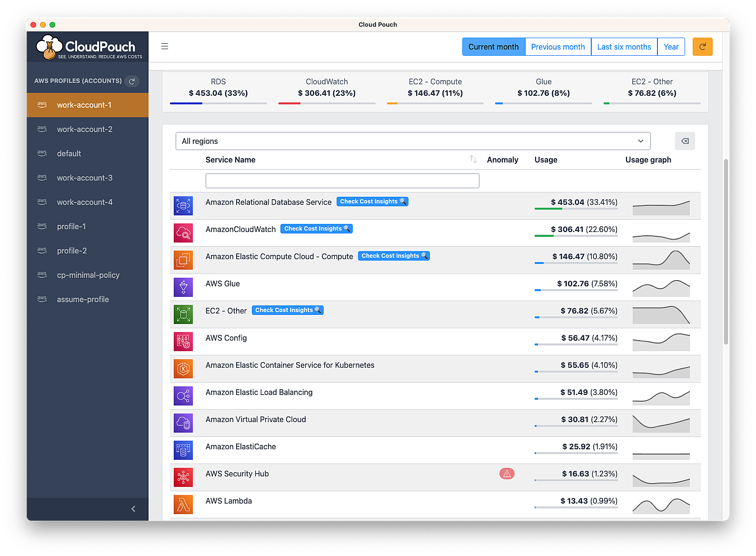This screenshot has width=756, height=556.
Task: Refresh the AWS profiles list
Action: tap(132, 81)
